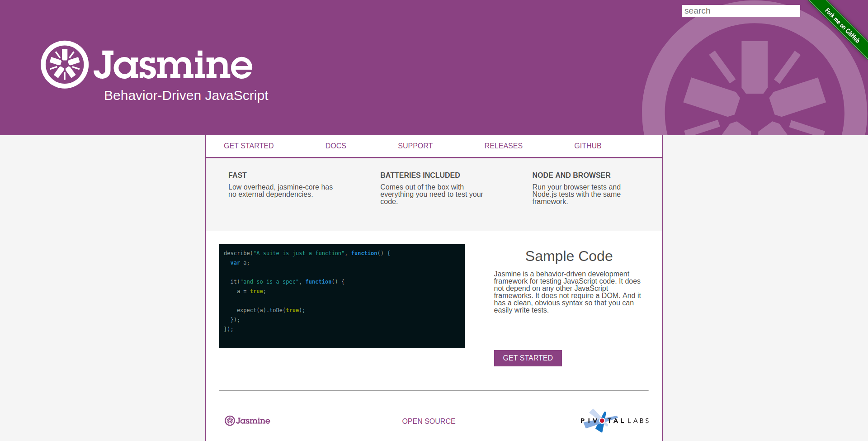Select the RELEASES navigation item
868x441 pixels.
point(503,146)
